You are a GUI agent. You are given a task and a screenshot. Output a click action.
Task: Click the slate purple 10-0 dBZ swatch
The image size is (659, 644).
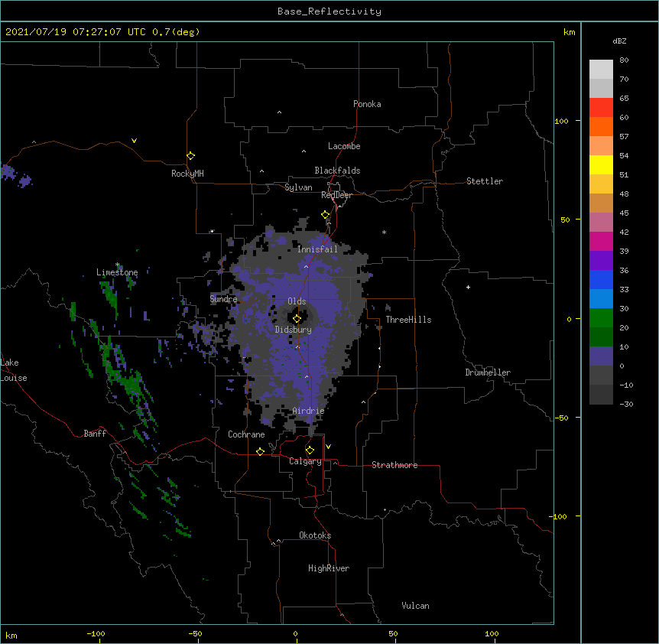pyautogui.click(x=601, y=356)
